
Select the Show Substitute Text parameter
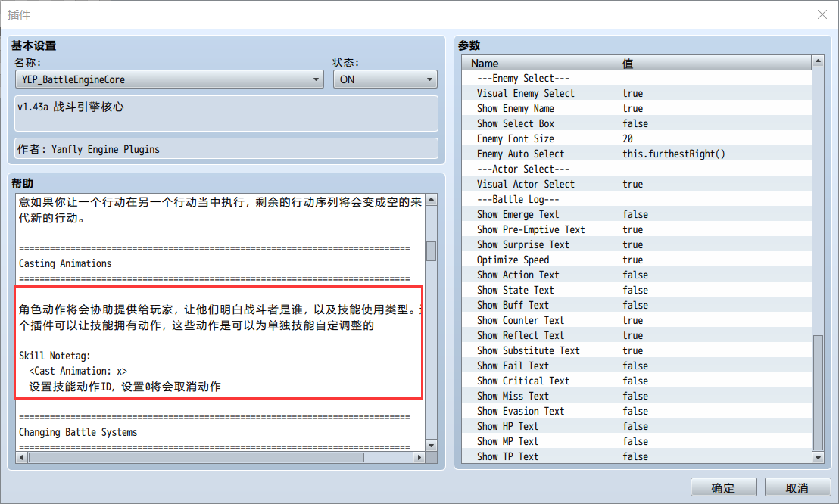coord(637,350)
